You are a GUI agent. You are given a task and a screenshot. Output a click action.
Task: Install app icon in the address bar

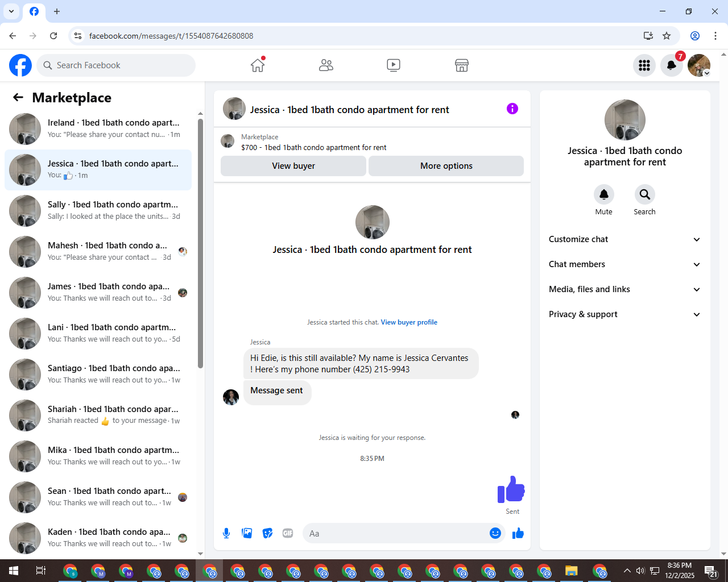pos(648,36)
